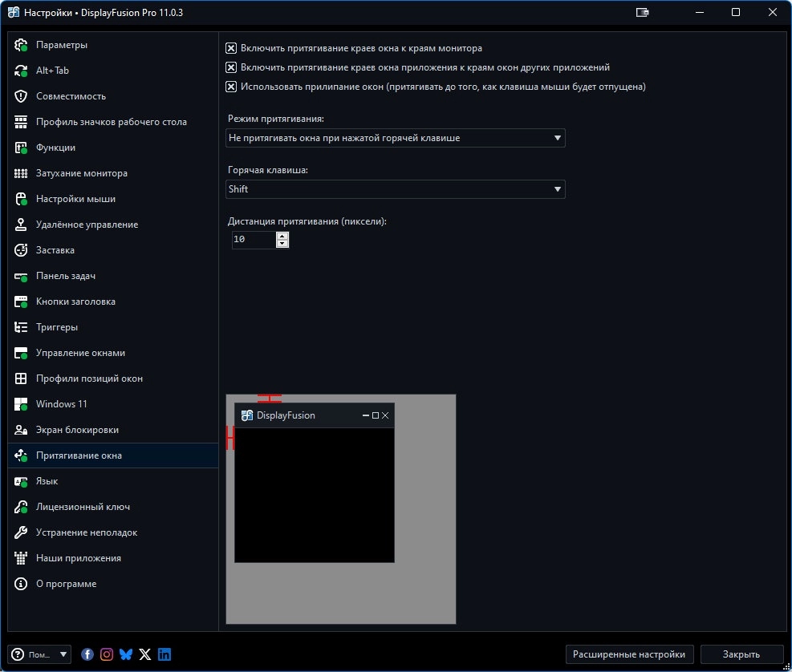Click the snap distance pixel input field
792x672 pixels.
253,240
